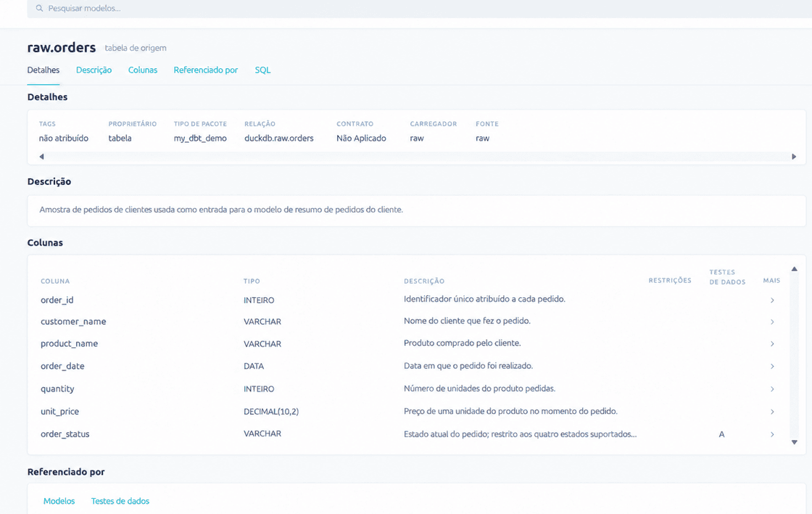Open the Colunas tab
The image size is (812, 514).
tap(143, 70)
